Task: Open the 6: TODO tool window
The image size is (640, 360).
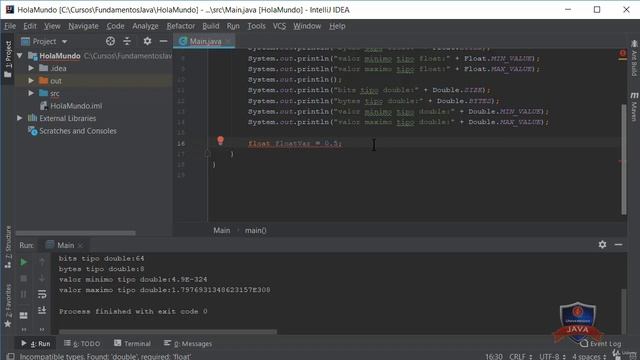Action: point(82,344)
